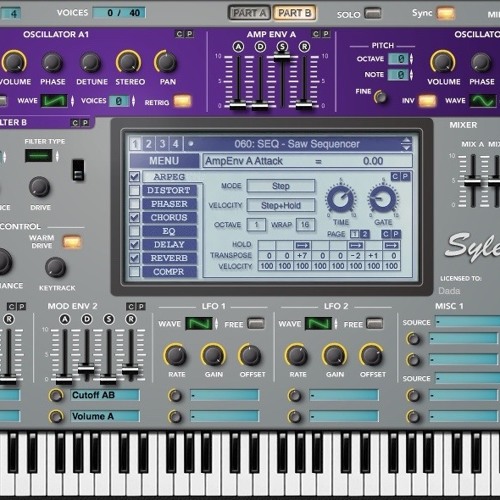The width and height of the screenshot is (500, 500).
Task: Adjust the Pitch Note stepper
Action: tap(411, 74)
